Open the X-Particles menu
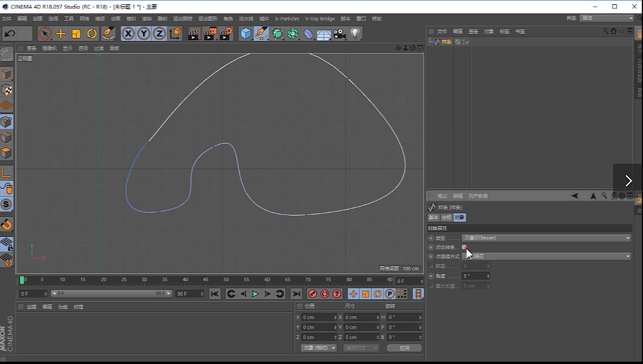 [x=287, y=18]
